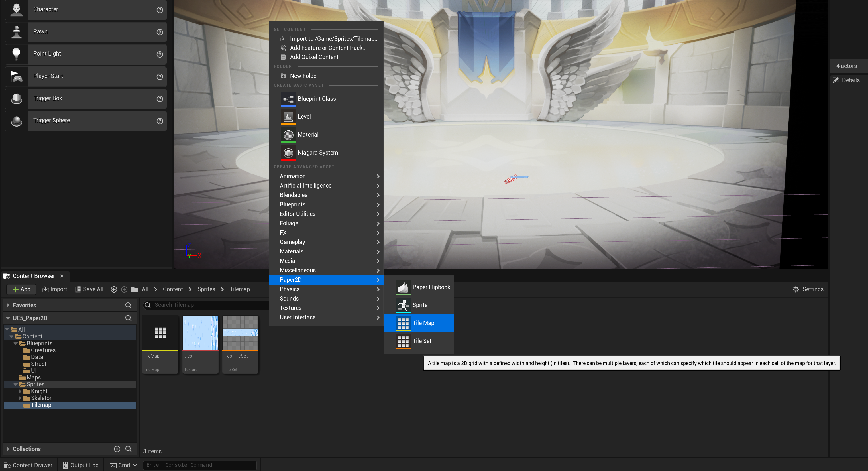Go forward in Content Browser history
This screenshot has width=868, height=471.
(124, 289)
